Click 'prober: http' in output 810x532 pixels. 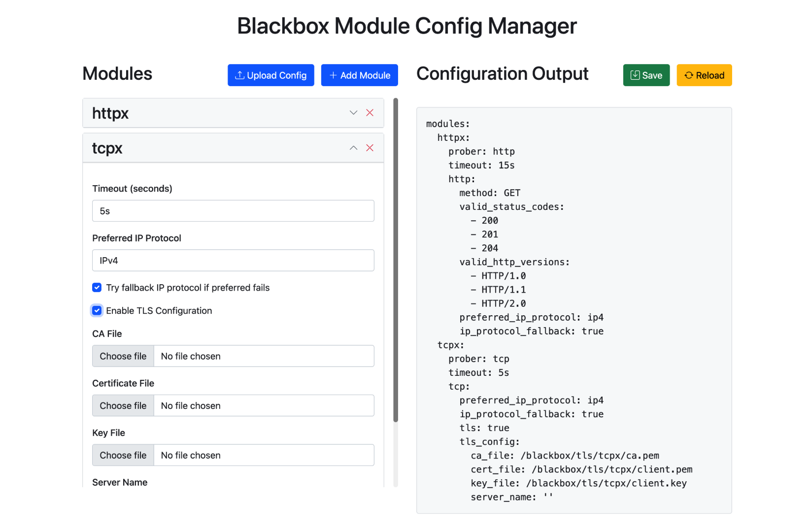tap(481, 151)
